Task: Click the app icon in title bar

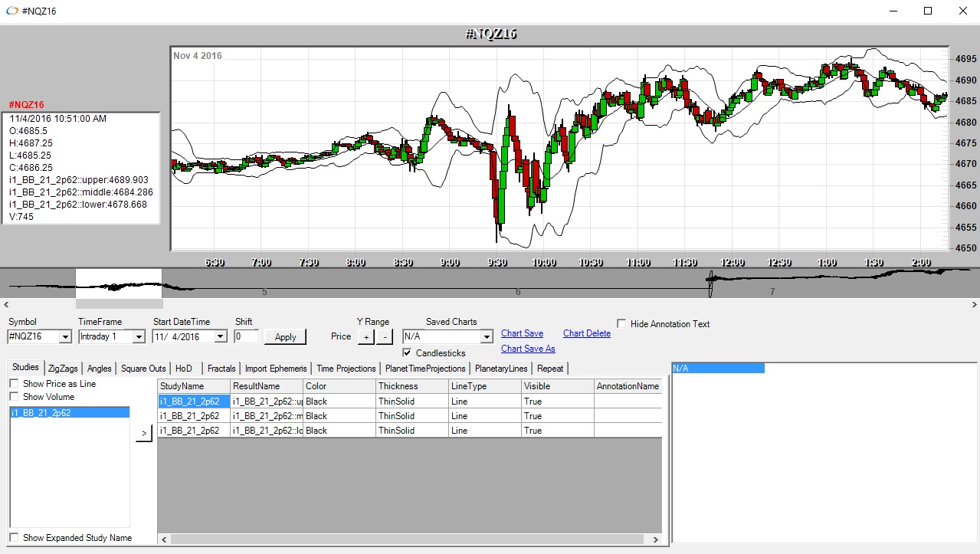Action: pyautogui.click(x=11, y=11)
